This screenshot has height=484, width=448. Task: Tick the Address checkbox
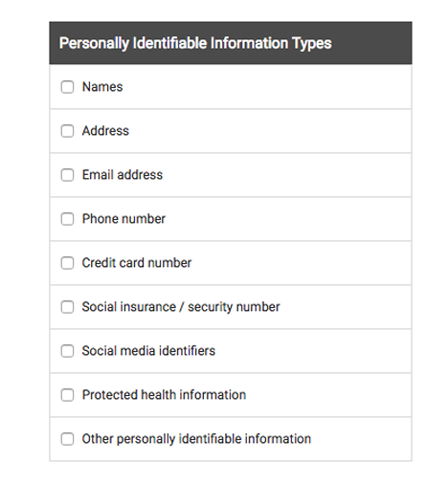(67, 131)
